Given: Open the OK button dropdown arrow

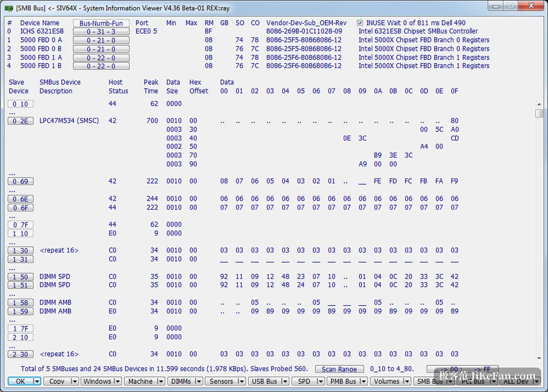Looking at the screenshot, I should coord(36,381).
